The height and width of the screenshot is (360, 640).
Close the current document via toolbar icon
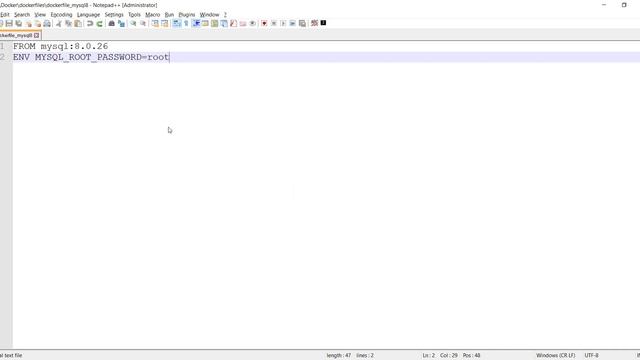pos(29,24)
